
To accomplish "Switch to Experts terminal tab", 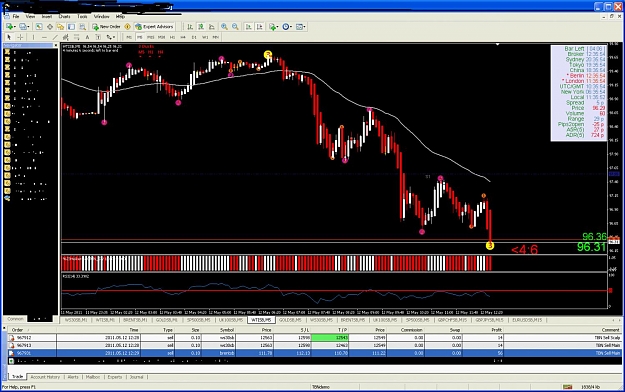I will coord(115,377).
